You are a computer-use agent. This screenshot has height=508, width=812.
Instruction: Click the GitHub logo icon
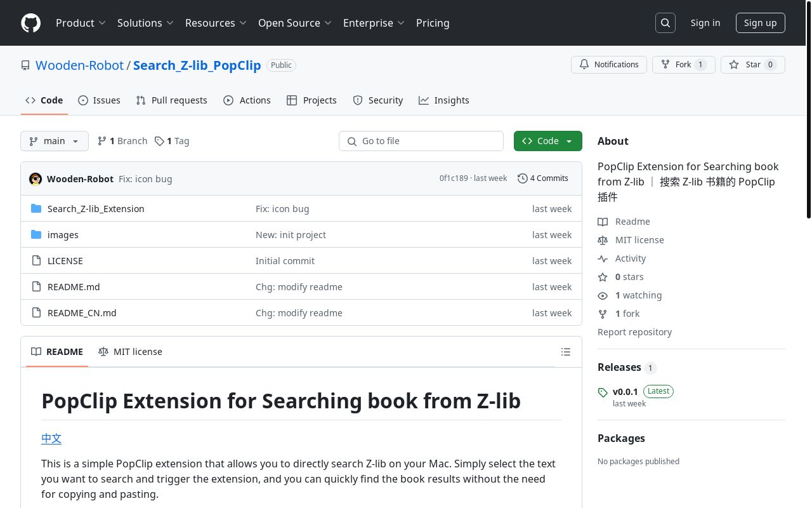[30, 23]
